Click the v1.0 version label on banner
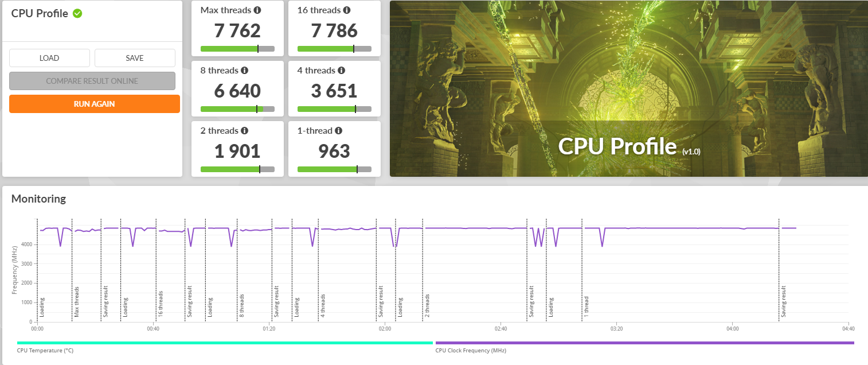 (691, 152)
